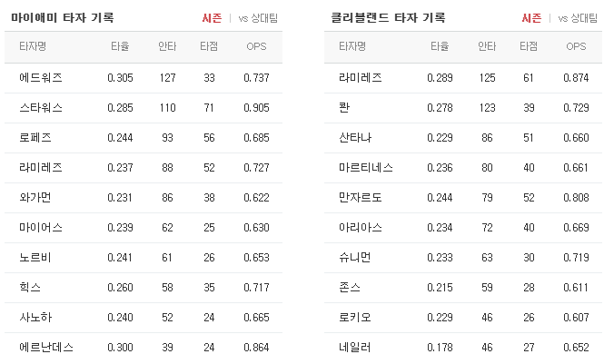The image size is (604, 364).
Task: Click Miami 타율 column header
Action: [120, 46]
